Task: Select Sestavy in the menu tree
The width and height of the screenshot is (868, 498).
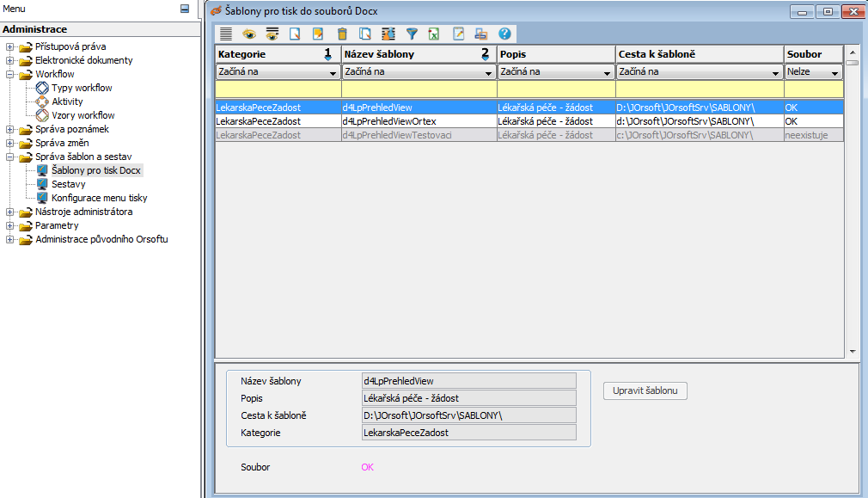Action: tap(68, 184)
